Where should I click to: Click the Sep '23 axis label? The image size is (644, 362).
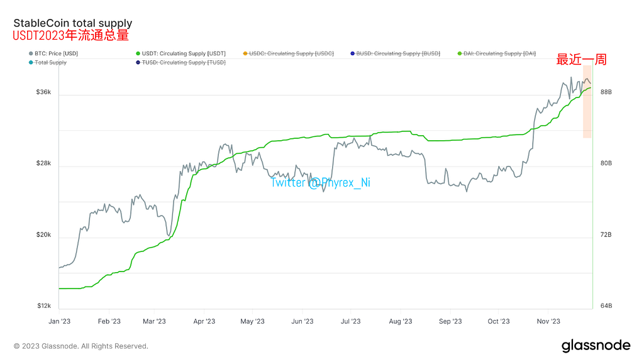click(450, 321)
